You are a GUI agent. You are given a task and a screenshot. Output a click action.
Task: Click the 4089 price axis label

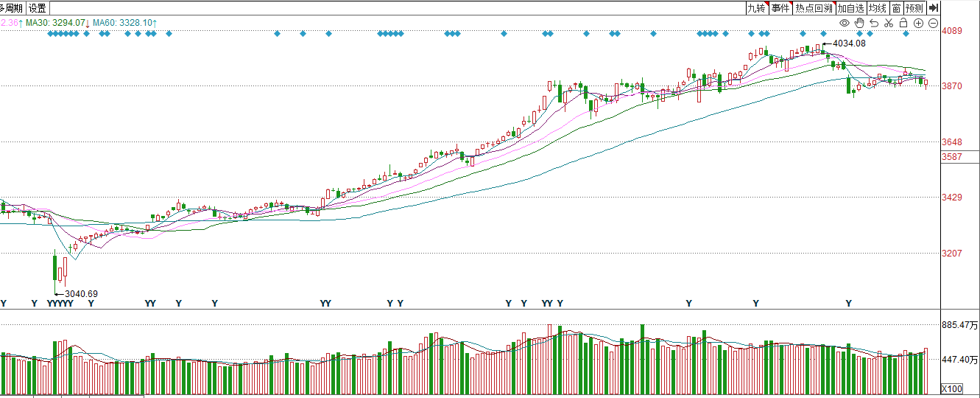953,31
